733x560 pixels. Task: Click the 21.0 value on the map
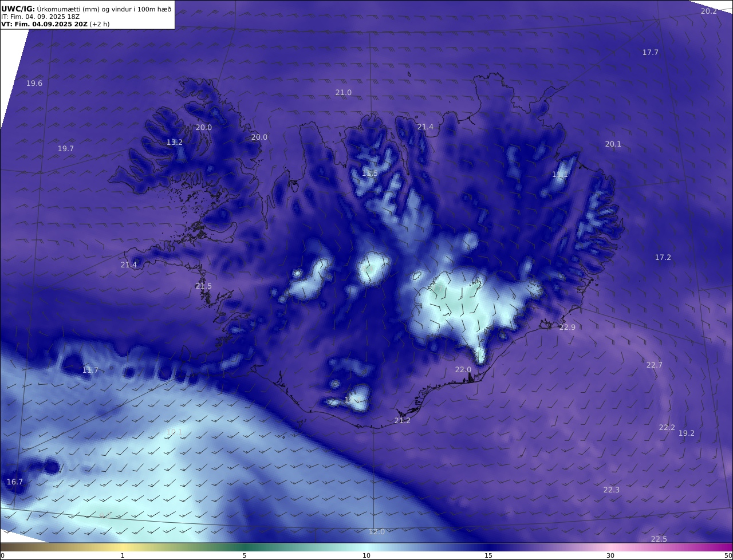point(344,93)
